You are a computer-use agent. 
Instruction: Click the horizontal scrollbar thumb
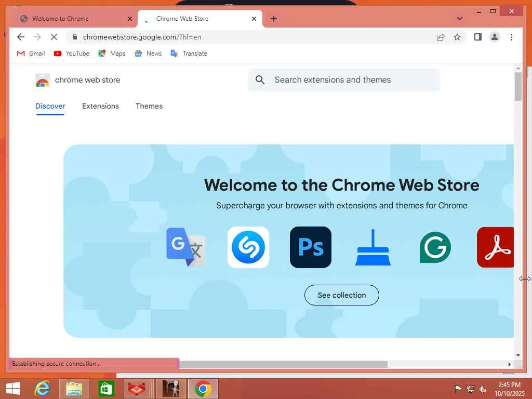click(x=283, y=364)
